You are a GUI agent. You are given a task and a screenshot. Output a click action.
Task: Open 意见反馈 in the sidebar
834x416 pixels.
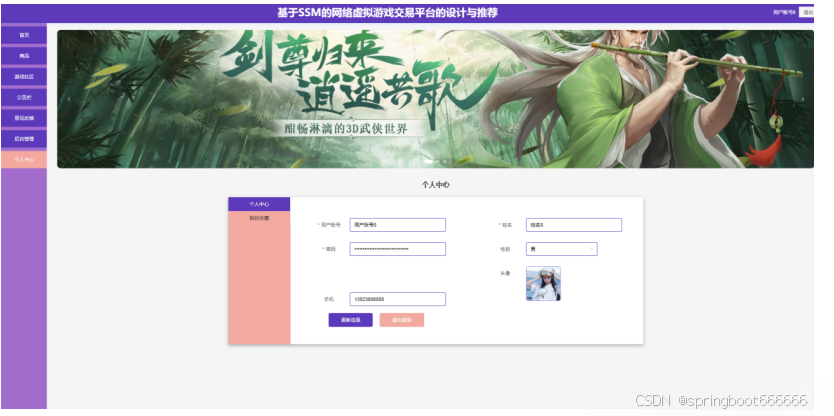(24, 118)
